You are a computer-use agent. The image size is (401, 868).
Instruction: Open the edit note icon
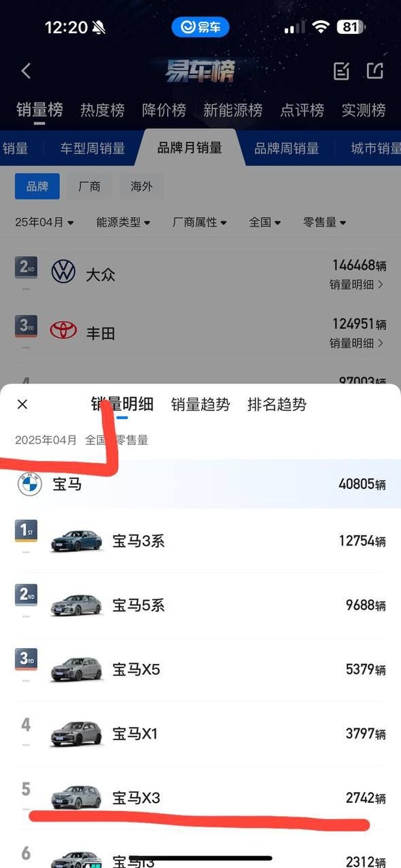(341, 71)
